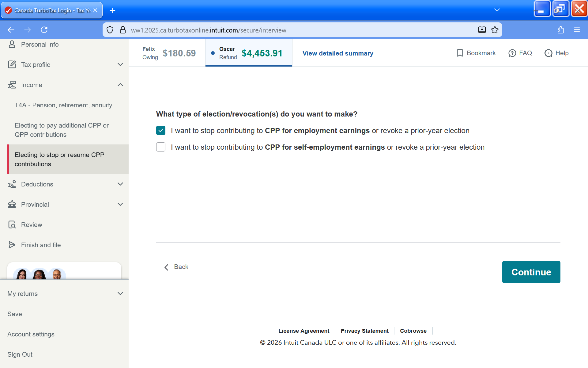Open the browser extensions puzzle icon
Image resolution: width=588 pixels, height=368 pixels.
pyautogui.click(x=560, y=30)
